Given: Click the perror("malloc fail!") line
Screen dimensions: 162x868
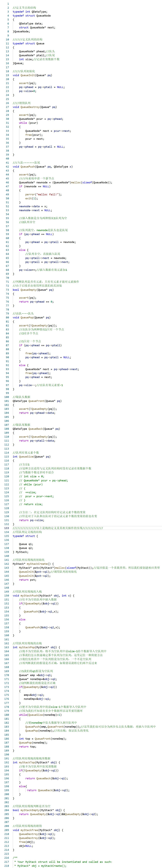Looking at the screenshot, I should click(43, 194).
